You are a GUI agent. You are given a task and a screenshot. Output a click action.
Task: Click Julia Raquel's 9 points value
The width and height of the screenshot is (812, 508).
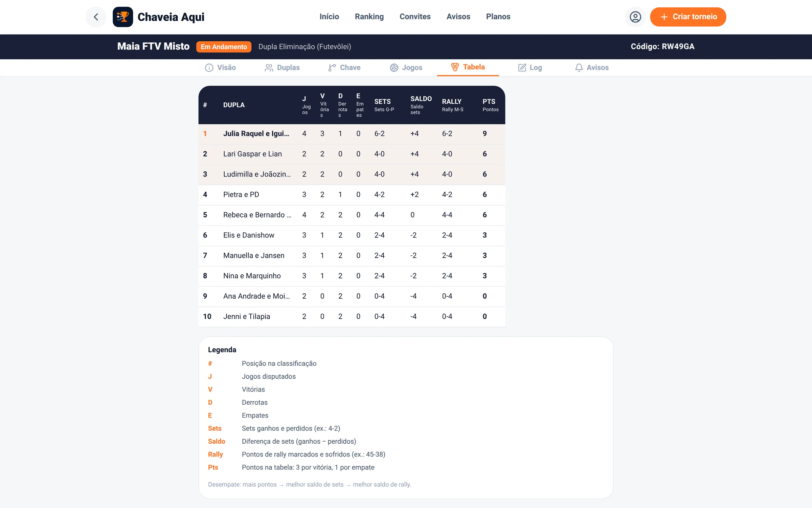point(484,134)
